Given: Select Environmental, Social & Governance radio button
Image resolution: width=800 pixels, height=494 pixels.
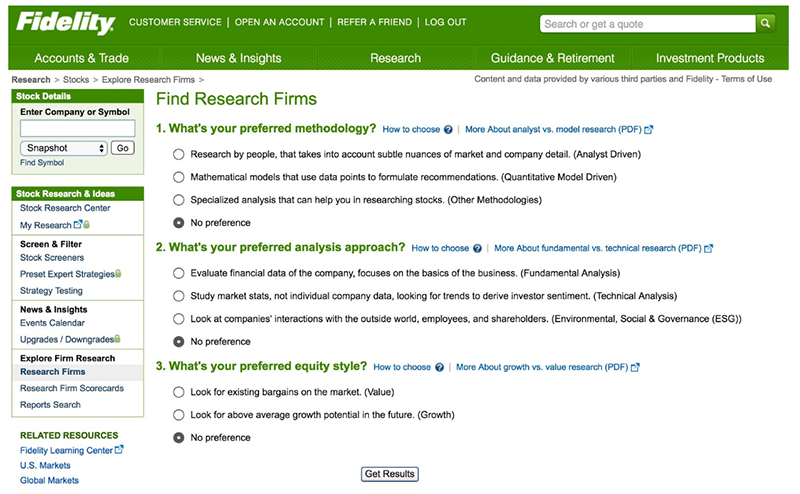Looking at the screenshot, I should (x=179, y=319).
